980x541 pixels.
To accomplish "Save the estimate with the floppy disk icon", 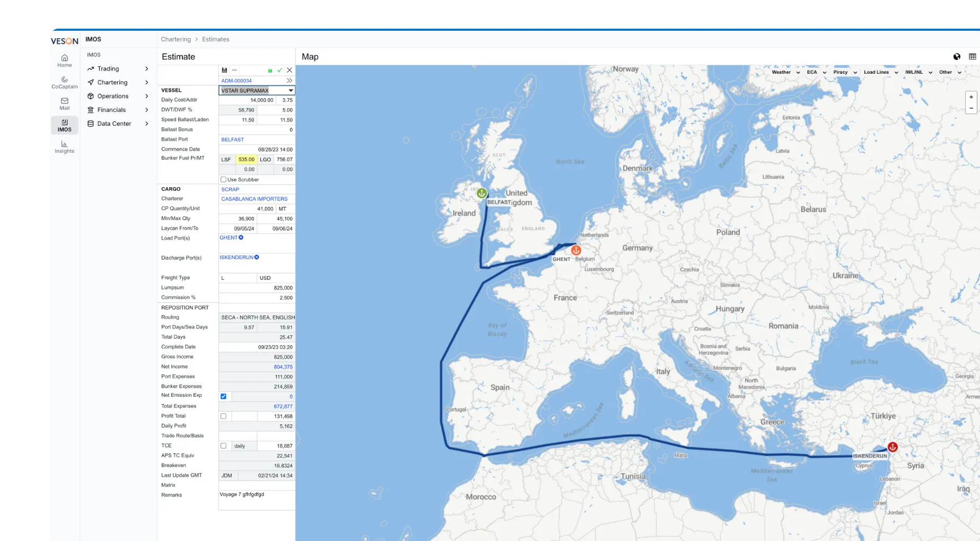I will 224,70.
